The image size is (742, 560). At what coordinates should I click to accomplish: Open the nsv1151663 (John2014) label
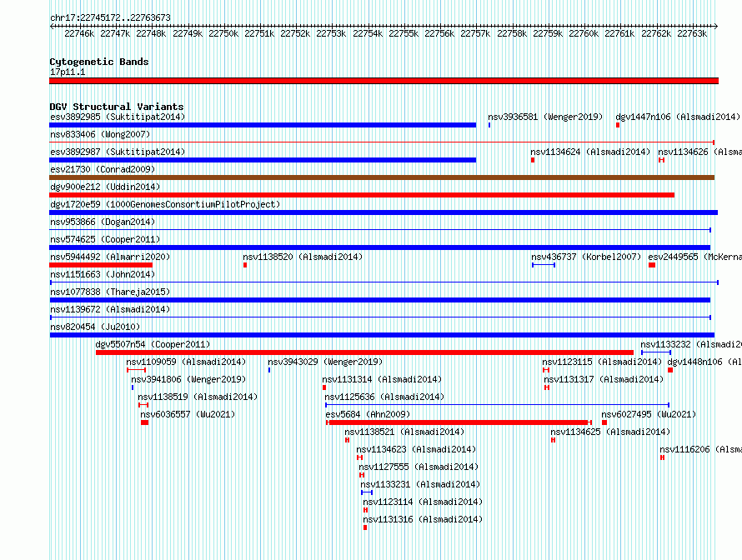(103, 274)
